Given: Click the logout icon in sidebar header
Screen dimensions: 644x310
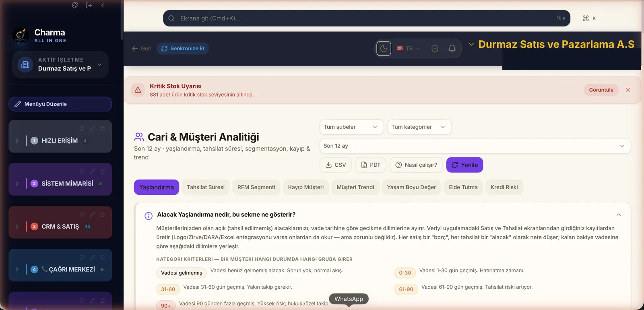Looking at the screenshot, I should 89,5.
